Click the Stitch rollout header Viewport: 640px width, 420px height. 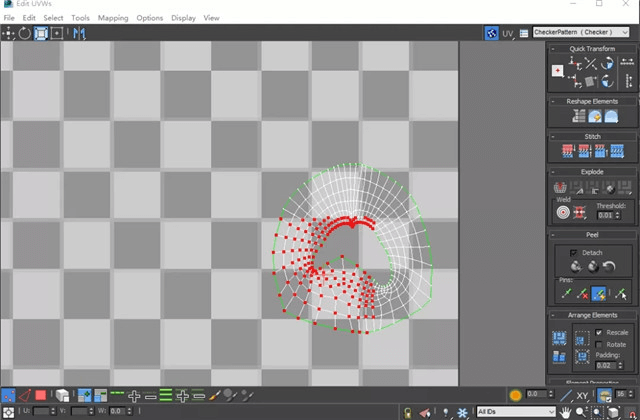tap(593, 136)
